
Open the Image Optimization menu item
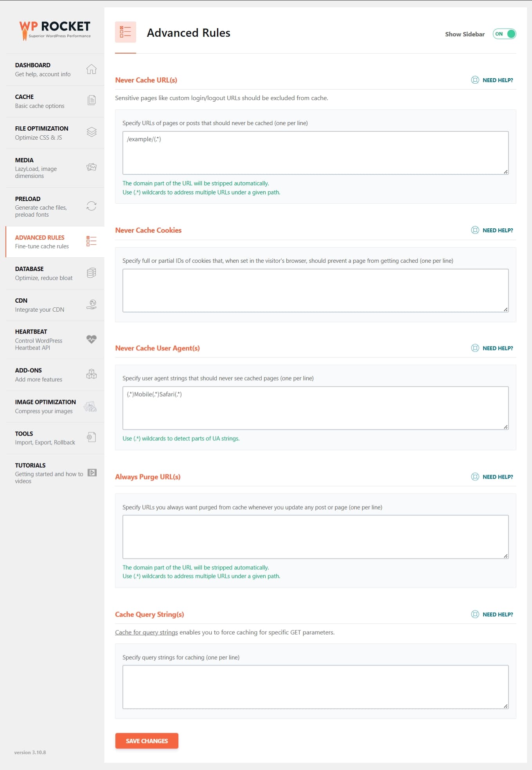55,406
